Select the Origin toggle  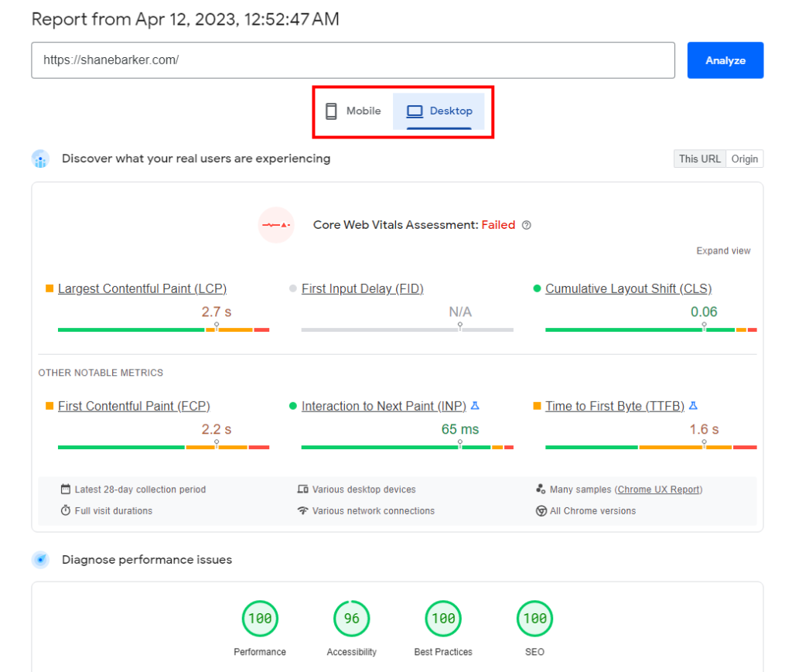coord(745,159)
